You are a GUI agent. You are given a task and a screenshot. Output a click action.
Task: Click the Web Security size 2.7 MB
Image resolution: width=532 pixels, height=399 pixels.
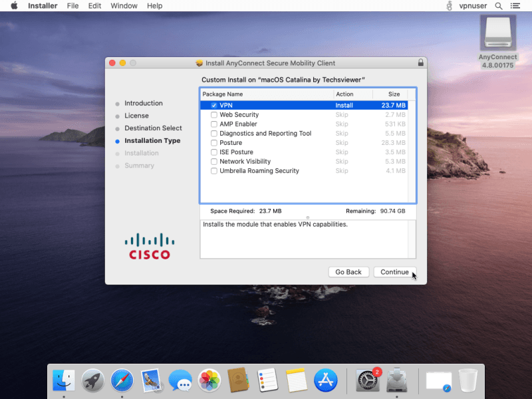(395, 114)
